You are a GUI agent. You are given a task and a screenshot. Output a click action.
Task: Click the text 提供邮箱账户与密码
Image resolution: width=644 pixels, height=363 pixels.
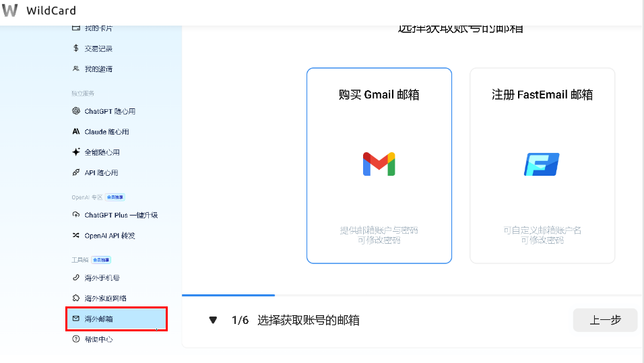pos(379,230)
